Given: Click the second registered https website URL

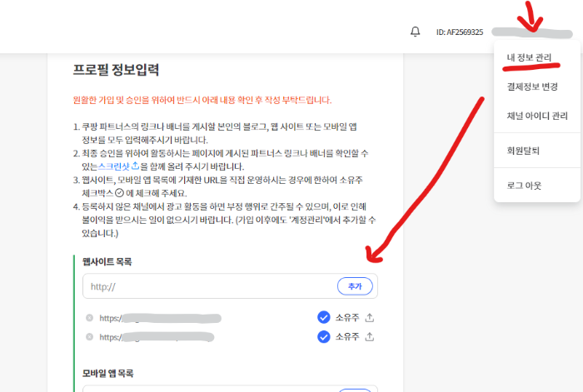Looking at the screenshot, I should click(158, 336).
